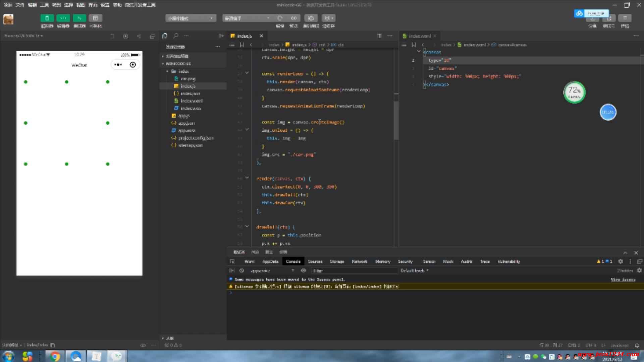Switch to the Sources devtools tab

coord(315,261)
